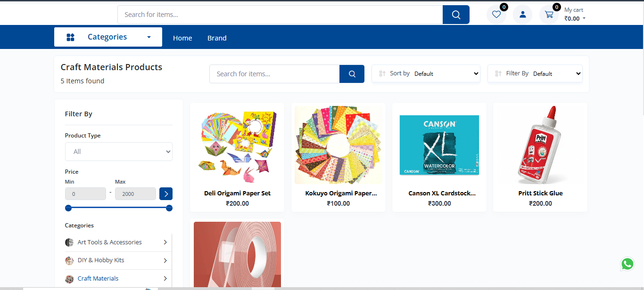Click the top header search magnifier button

(x=456, y=15)
